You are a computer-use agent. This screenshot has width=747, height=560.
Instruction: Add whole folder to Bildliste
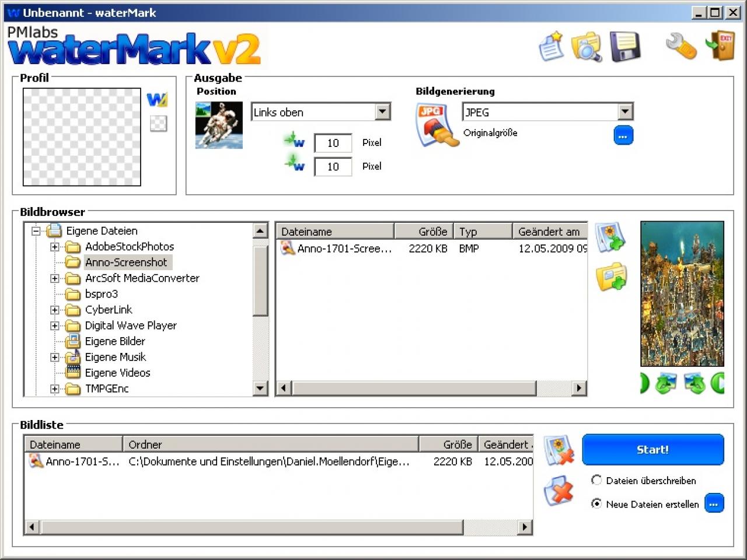(611, 276)
